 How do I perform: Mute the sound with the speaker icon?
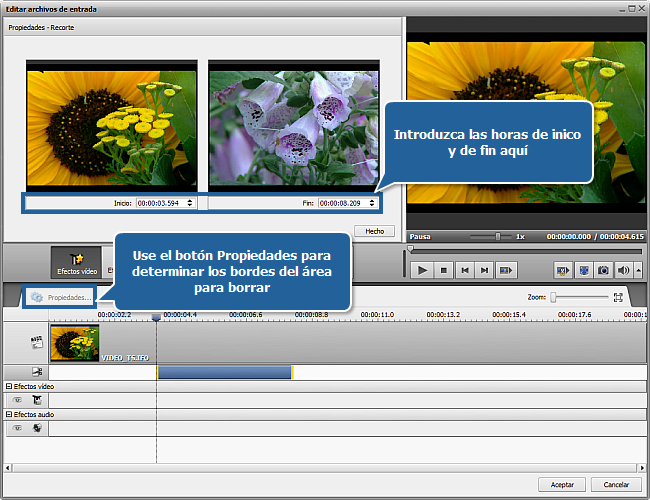pos(623,270)
